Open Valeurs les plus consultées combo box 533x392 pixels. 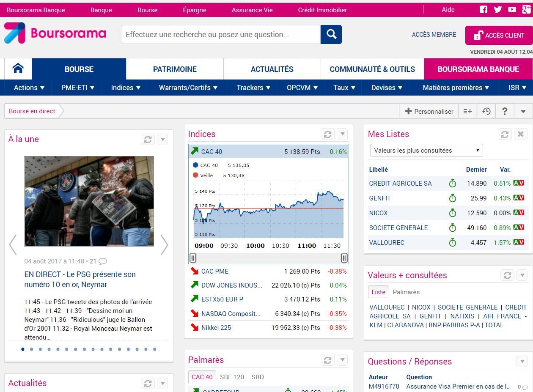[426, 150]
